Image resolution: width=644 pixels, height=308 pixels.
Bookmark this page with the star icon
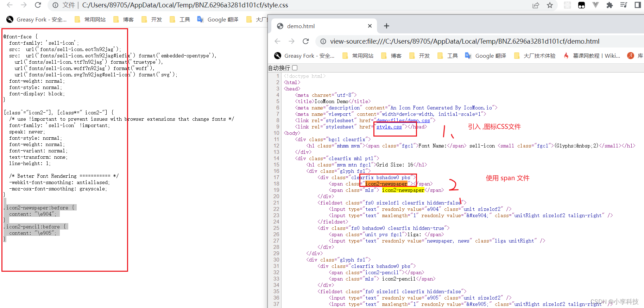pos(550,5)
